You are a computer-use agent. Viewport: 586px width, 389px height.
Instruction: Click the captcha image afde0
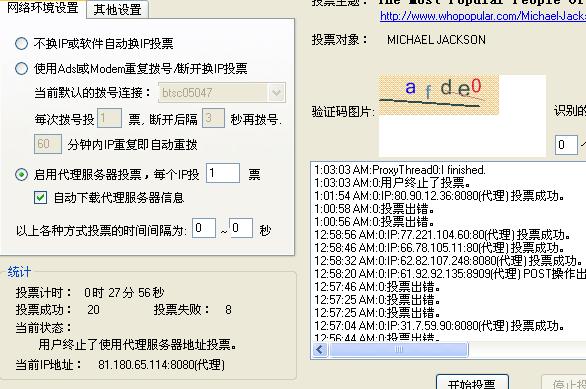pyautogui.click(x=439, y=95)
